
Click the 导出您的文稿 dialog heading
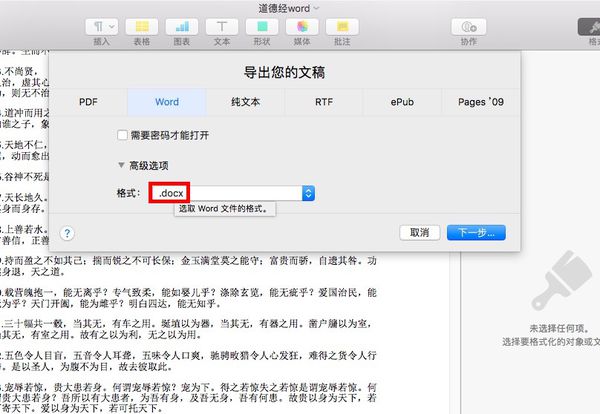[x=284, y=72]
